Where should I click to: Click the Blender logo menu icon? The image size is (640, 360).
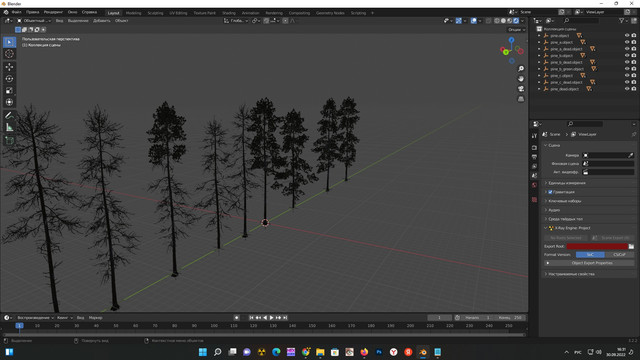6,12
